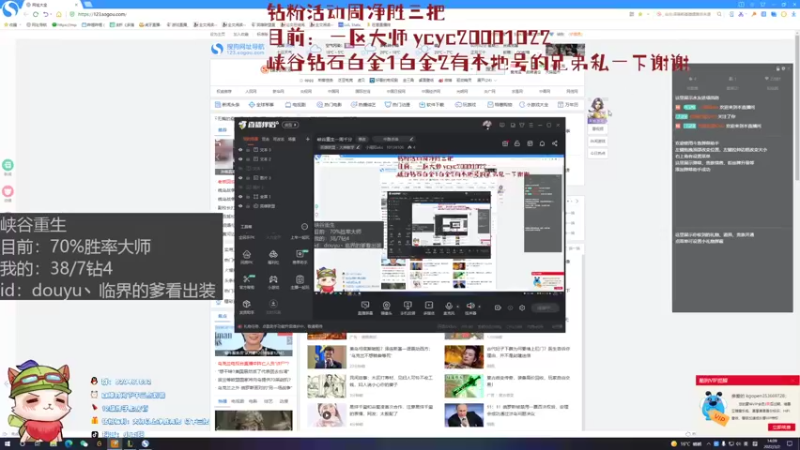The image size is (800, 450).
Task: Click the red renew button in VIP popup
Action: click(782, 427)
